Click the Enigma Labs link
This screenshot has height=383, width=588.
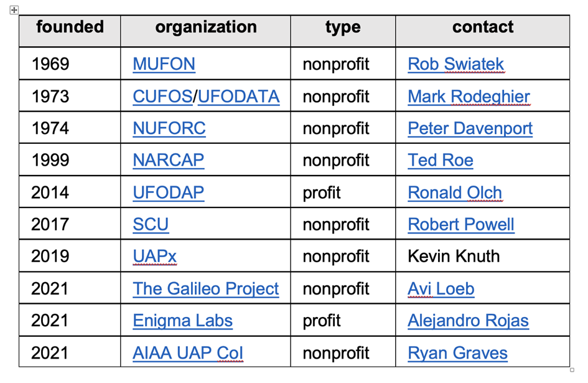(x=183, y=321)
